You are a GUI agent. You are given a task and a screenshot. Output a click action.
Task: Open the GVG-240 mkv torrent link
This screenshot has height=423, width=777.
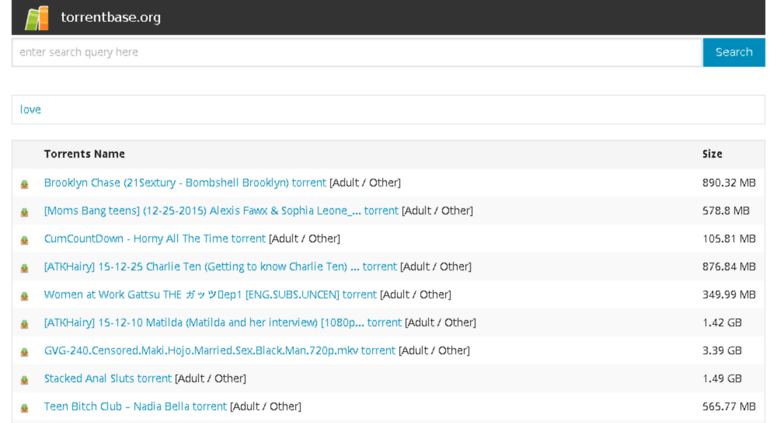(x=220, y=351)
